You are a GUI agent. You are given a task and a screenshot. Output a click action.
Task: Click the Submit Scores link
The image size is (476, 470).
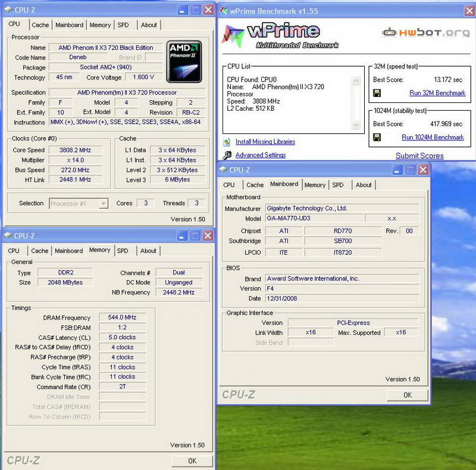[x=419, y=156]
